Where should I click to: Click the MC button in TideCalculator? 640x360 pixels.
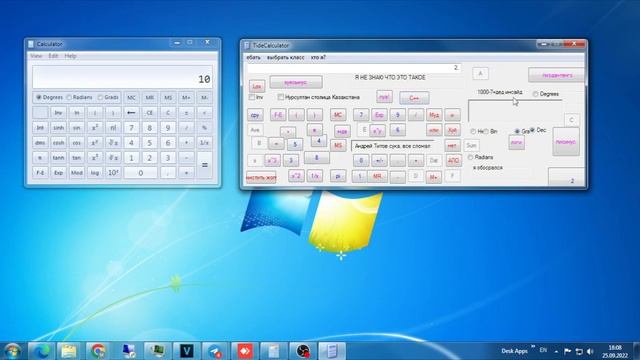click(x=338, y=115)
